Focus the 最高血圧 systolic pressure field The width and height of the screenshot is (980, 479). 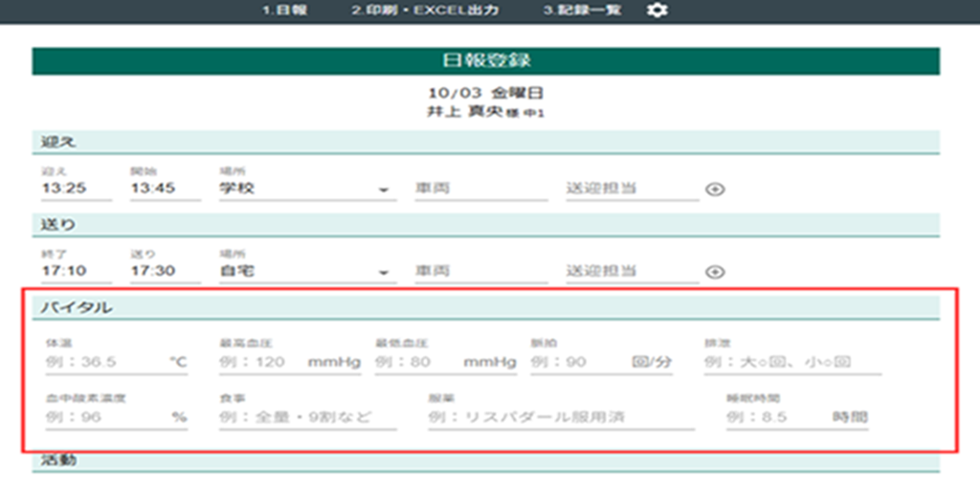(260, 363)
